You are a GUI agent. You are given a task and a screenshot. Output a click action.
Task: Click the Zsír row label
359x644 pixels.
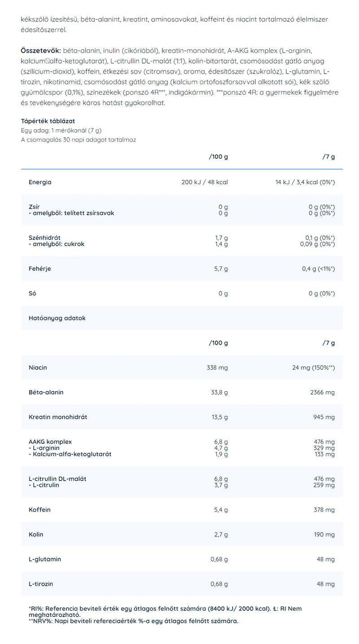click(x=34, y=207)
